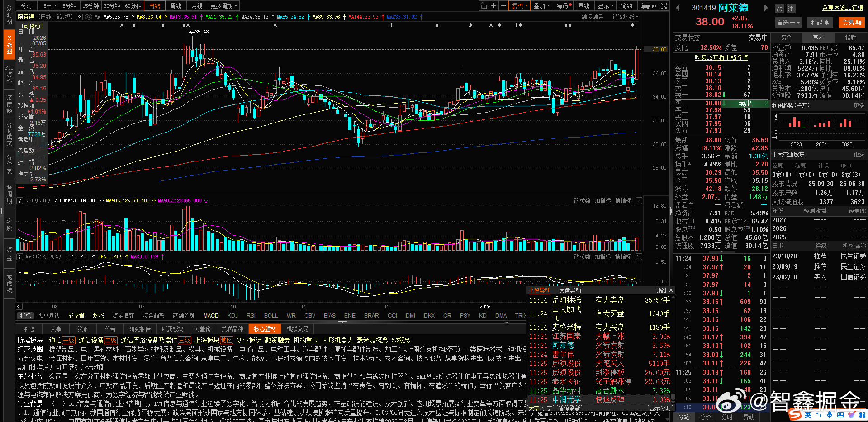Switch to the 大盘异动 popup tab

(x=570, y=290)
